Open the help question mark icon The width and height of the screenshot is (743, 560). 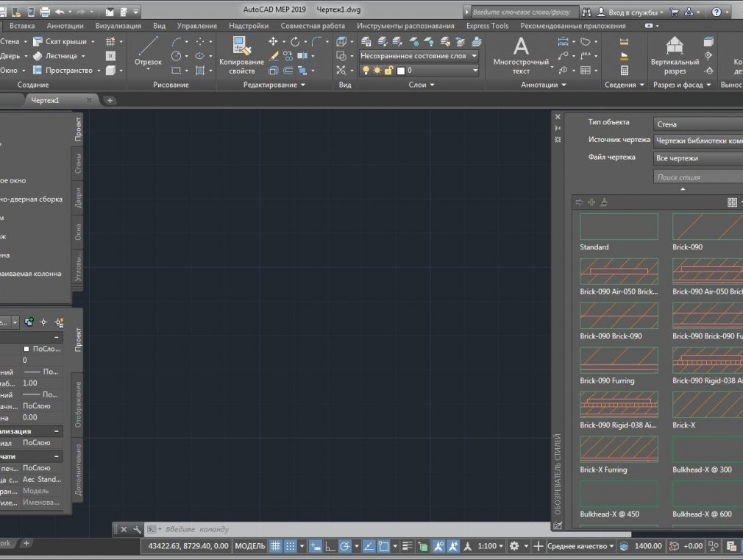coord(716,12)
